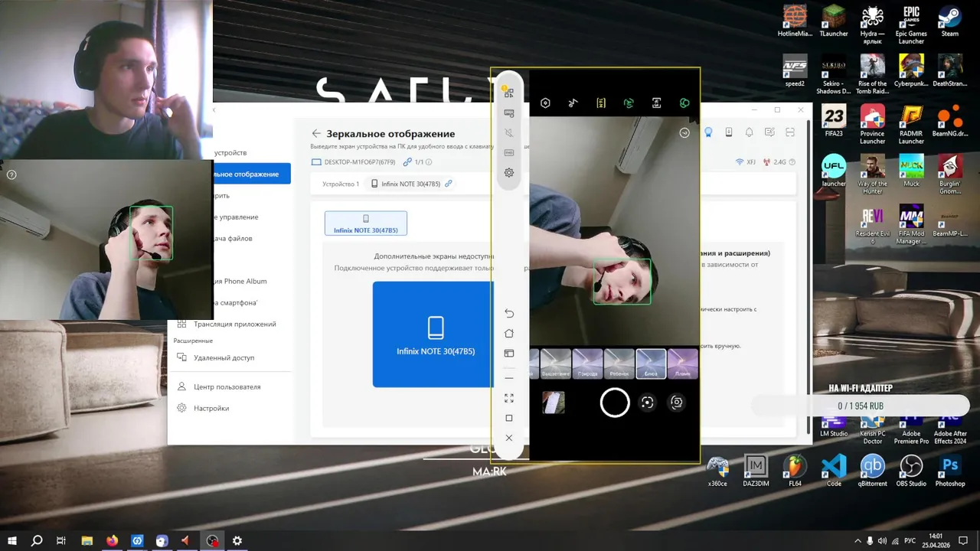Open the recent apps icon in the mirror toolbar
This screenshot has width=980, height=551.
[509, 354]
